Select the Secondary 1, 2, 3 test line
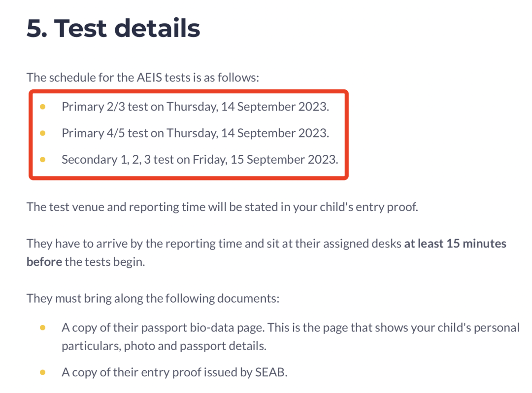Image resolution: width=532 pixels, height=393 pixels. click(x=200, y=160)
